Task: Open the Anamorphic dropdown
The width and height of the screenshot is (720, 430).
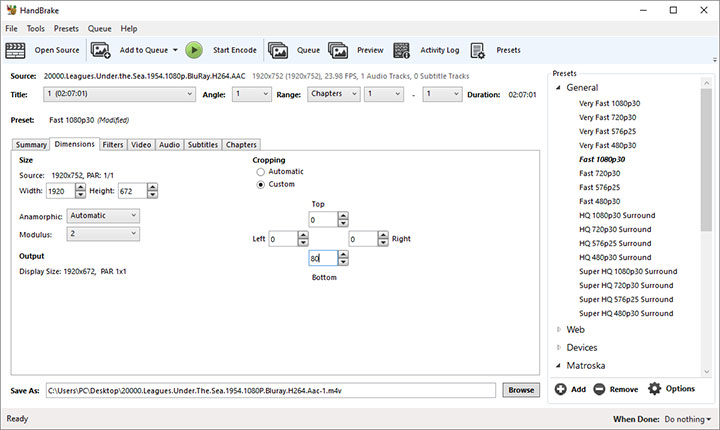Action: (103, 216)
